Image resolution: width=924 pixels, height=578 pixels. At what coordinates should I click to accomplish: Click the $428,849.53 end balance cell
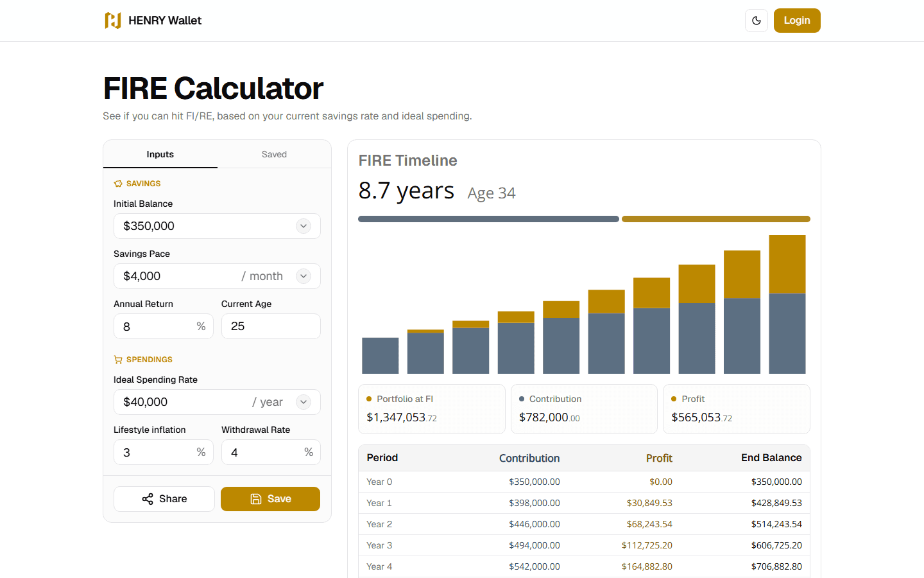tap(776, 503)
